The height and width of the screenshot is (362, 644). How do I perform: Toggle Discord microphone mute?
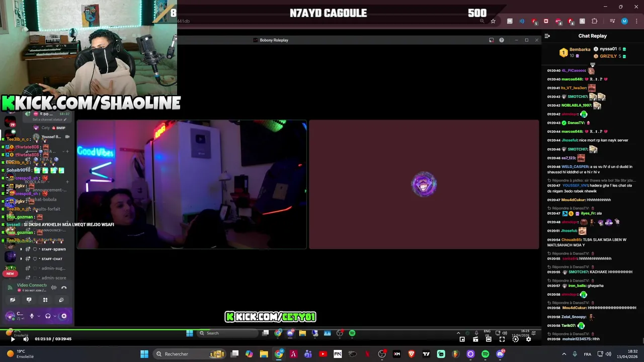pos(32,316)
